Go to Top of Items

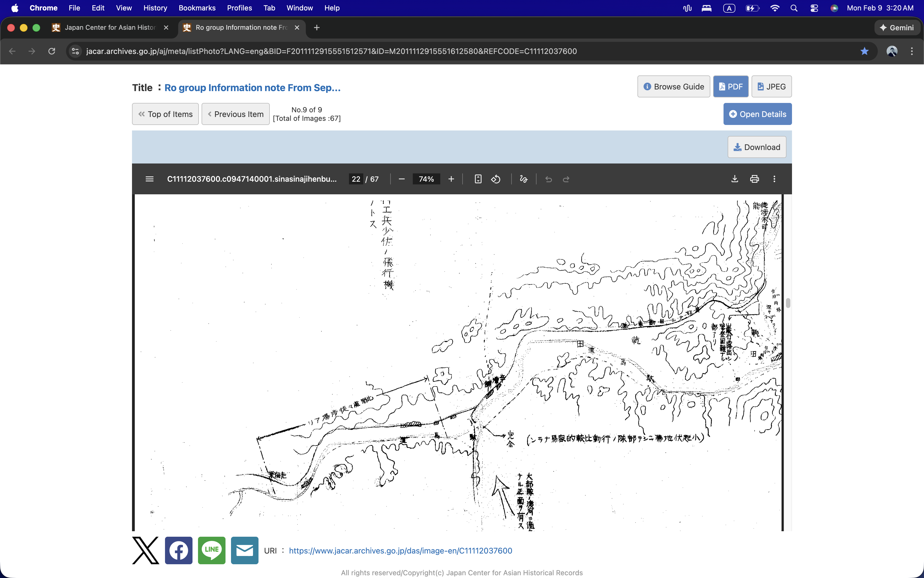(165, 114)
